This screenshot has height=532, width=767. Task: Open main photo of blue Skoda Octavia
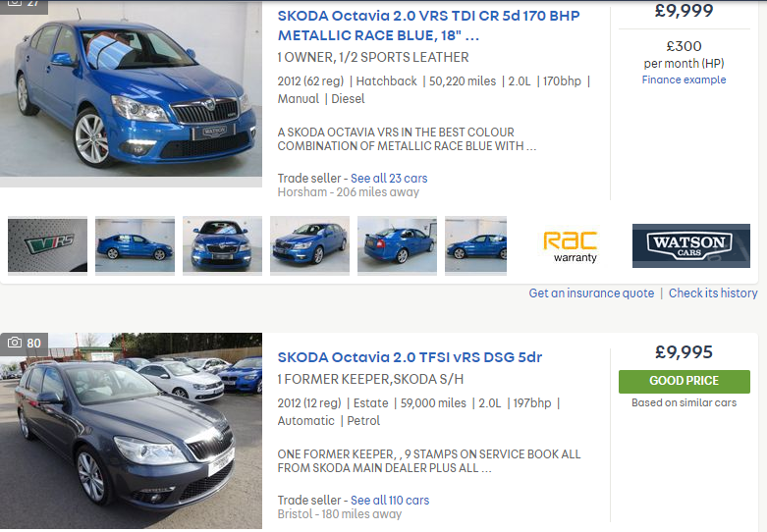click(x=131, y=89)
